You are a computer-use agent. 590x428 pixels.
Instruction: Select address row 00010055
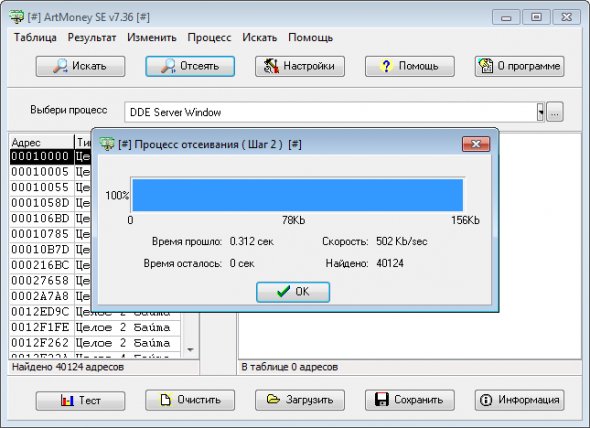(x=50, y=187)
